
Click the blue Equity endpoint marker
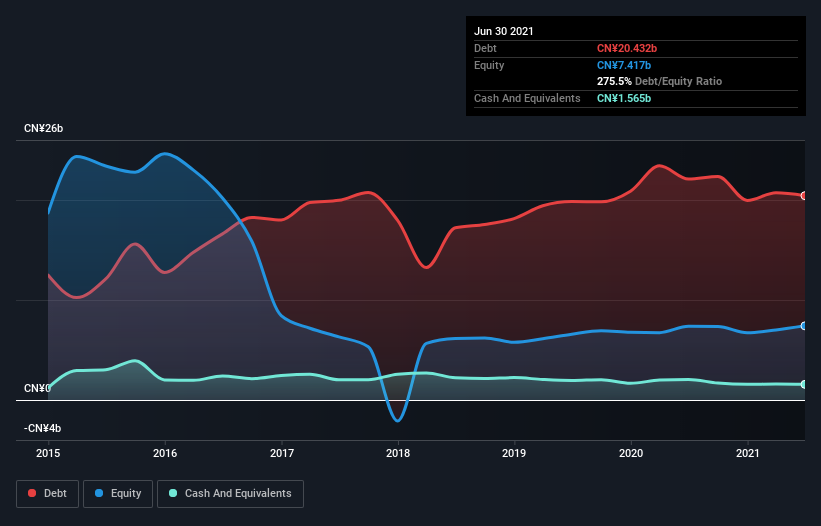click(804, 326)
